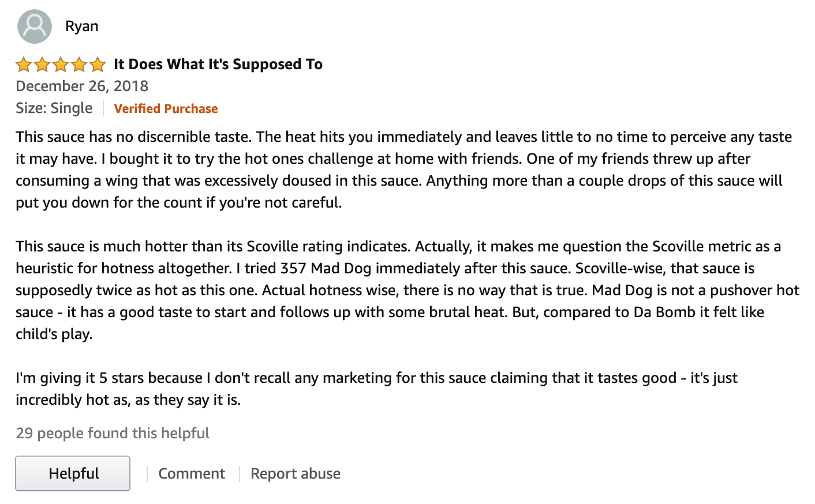The width and height of the screenshot is (815, 504).
Task: Click the third rating star
Action: coord(61,65)
